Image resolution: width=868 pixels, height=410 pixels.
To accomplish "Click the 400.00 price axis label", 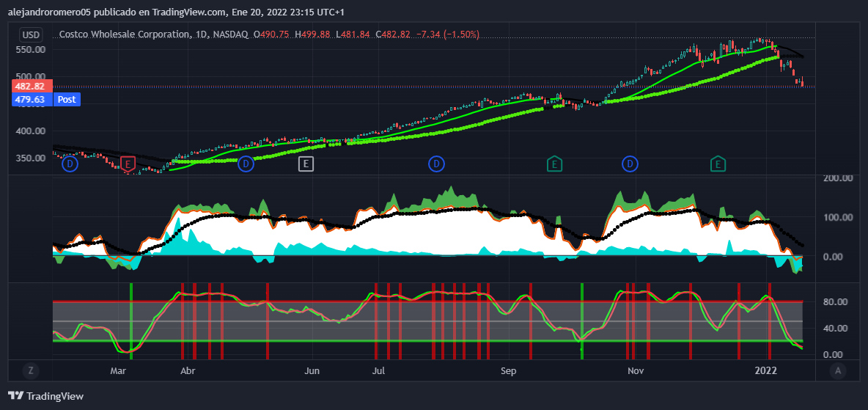I will coord(30,131).
